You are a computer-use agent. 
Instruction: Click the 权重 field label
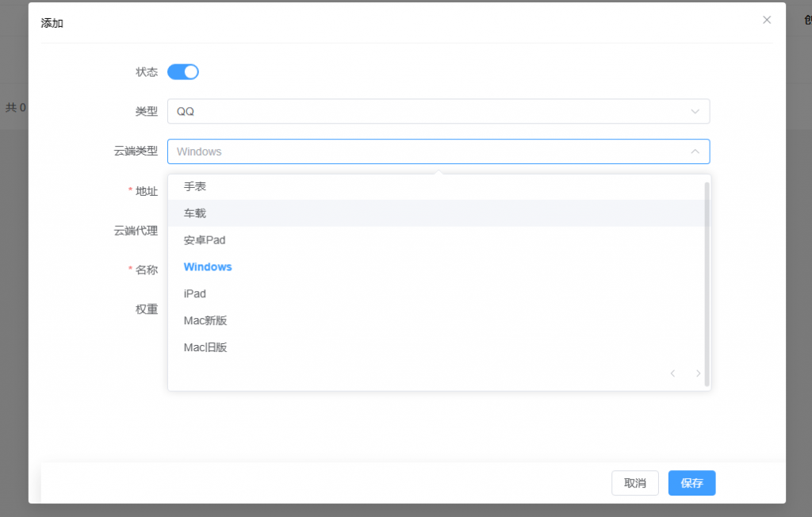pyautogui.click(x=147, y=309)
